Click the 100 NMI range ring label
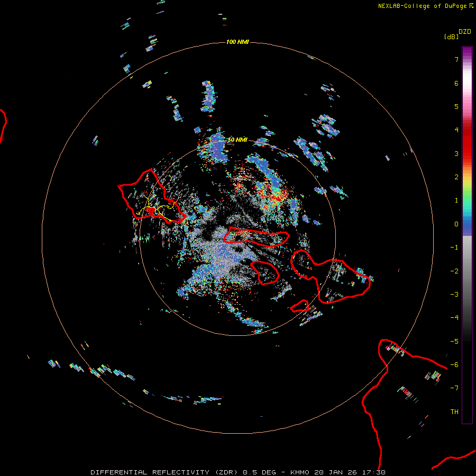Viewport: 476px width, 476px height. point(237,42)
